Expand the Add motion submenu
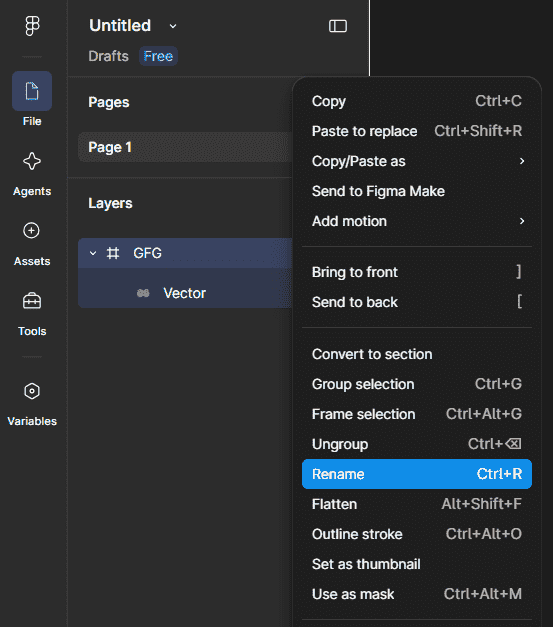This screenshot has height=627, width=553. tap(417, 221)
